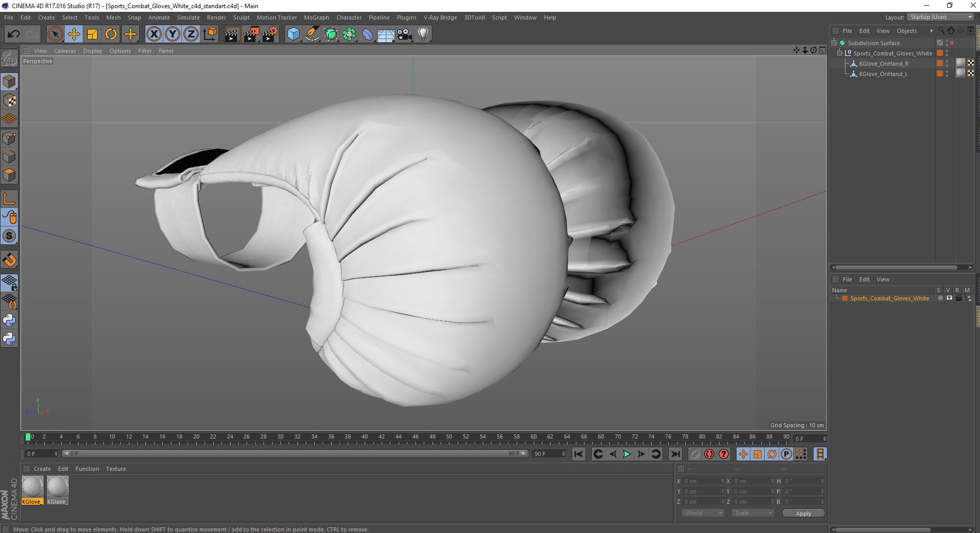Add a Floor environment object
The image size is (980, 533).
coord(386,34)
